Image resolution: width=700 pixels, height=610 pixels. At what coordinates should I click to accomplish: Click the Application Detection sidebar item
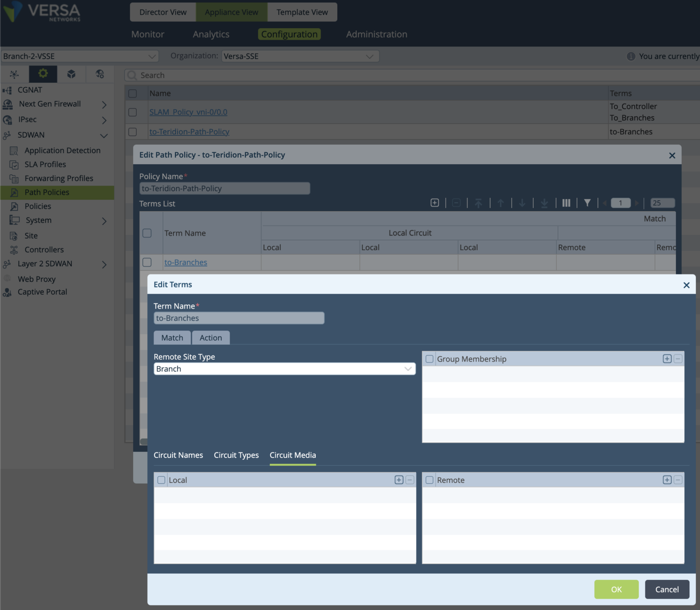pos(63,150)
